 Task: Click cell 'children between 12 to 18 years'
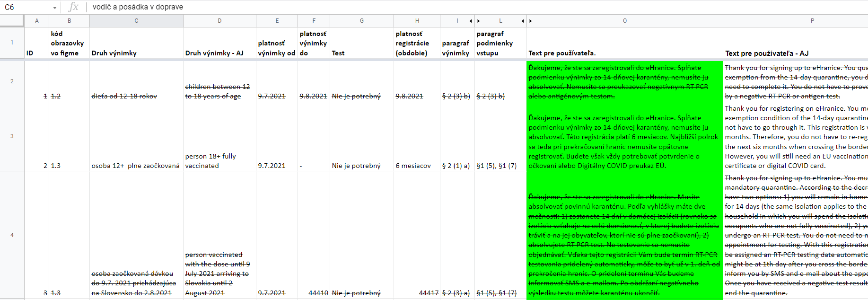pos(220,81)
